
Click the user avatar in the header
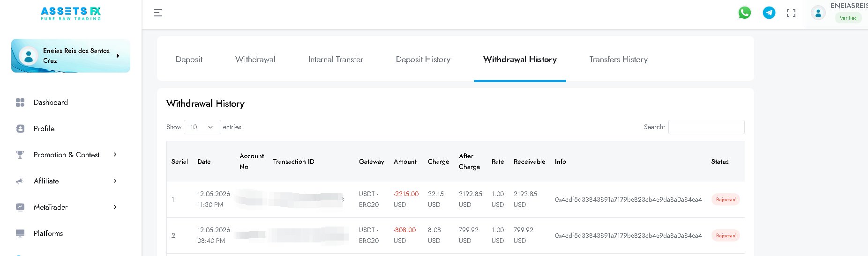click(x=818, y=13)
